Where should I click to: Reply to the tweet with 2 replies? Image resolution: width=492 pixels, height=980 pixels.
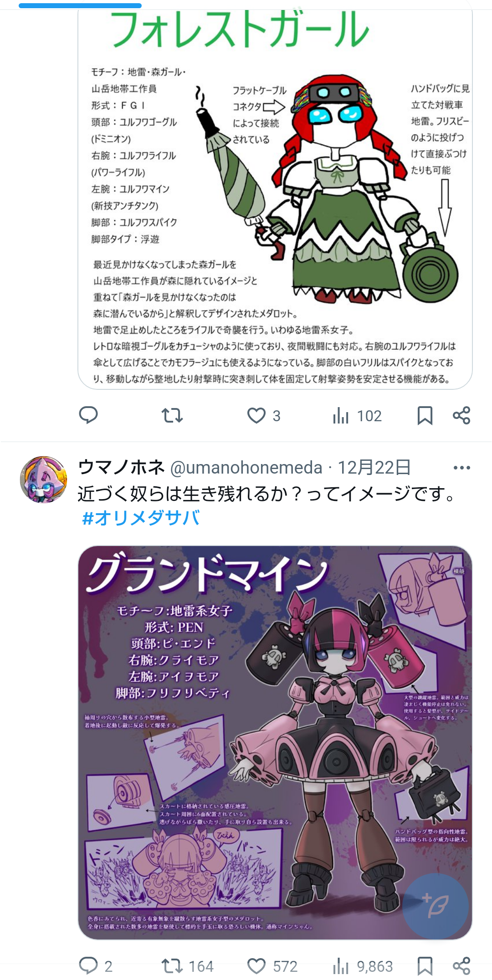tap(96, 966)
